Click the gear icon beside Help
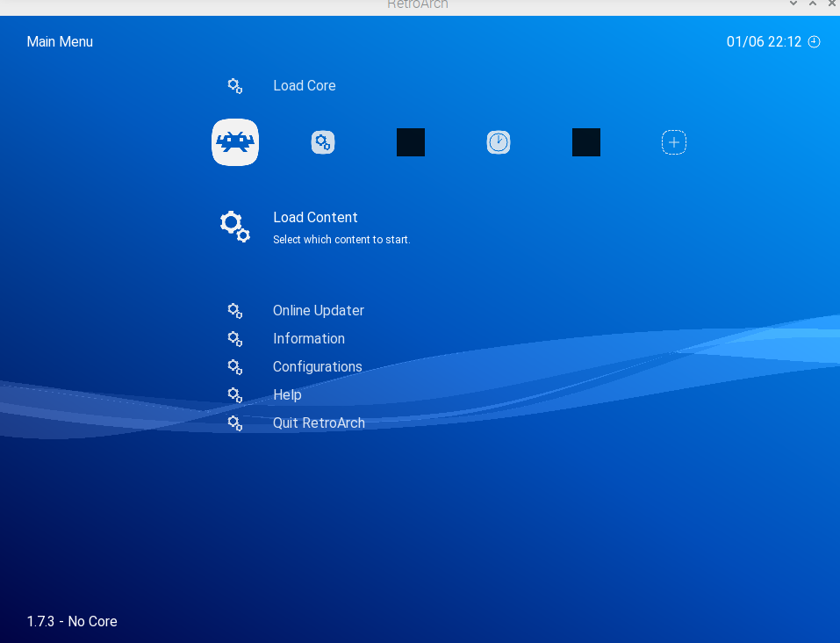This screenshot has height=643, width=840. tap(234, 395)
